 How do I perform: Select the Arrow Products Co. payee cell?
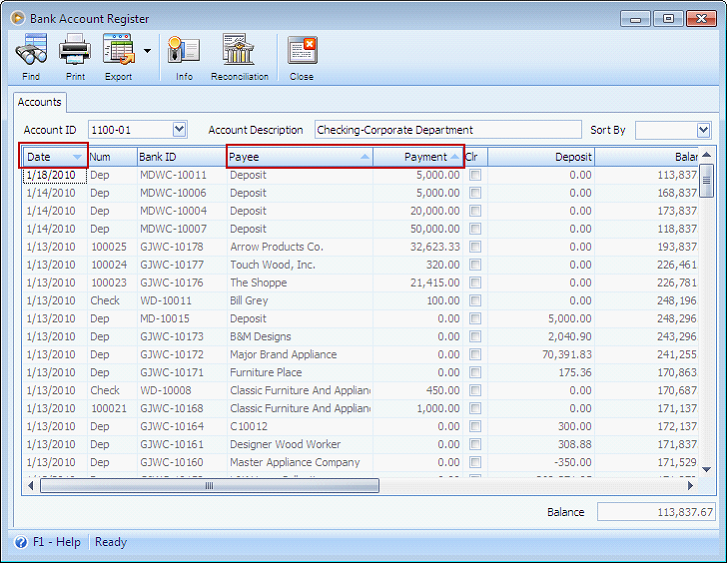[299, 247]
